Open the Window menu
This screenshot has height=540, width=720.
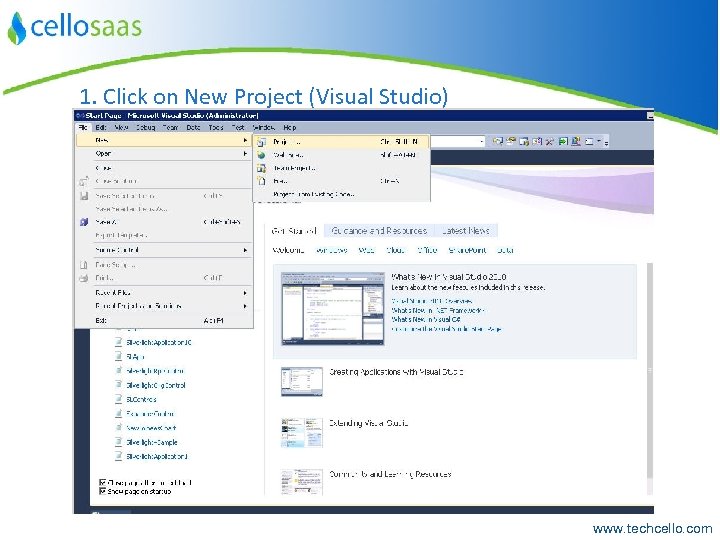tap(264, 128)
